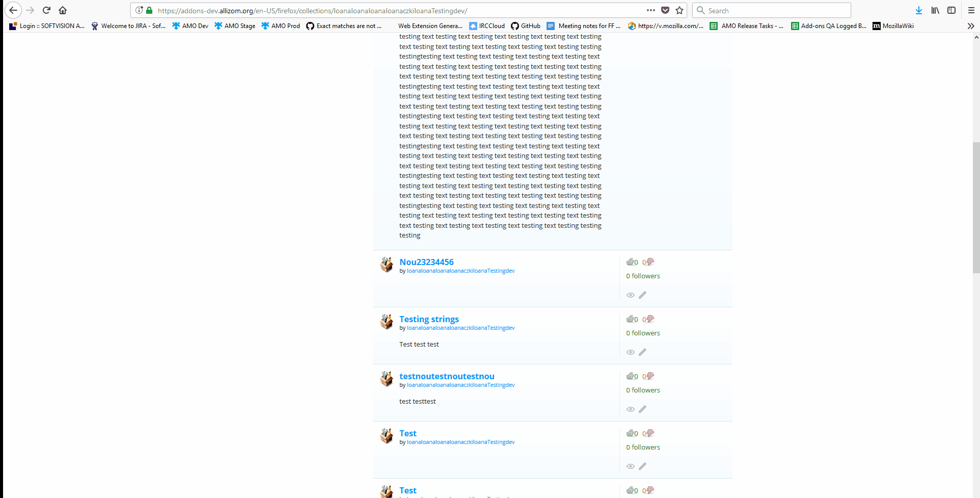Click the vertical page scrollbar thumb
This screenshot has width=980, height=498.
point(976,208)
